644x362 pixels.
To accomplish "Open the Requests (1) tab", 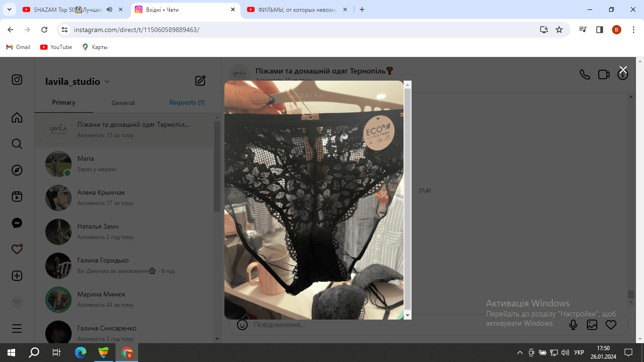I will coord(187,102).
